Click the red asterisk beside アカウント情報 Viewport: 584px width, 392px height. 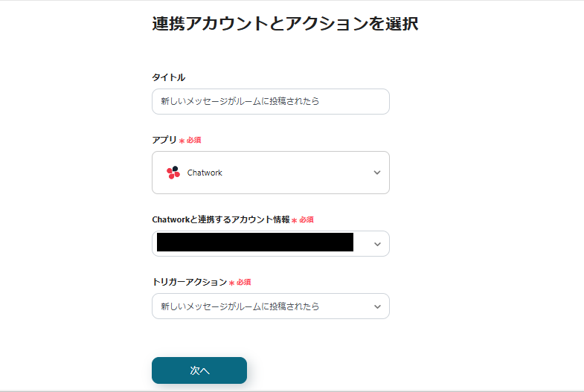click(x=294, y=220)
